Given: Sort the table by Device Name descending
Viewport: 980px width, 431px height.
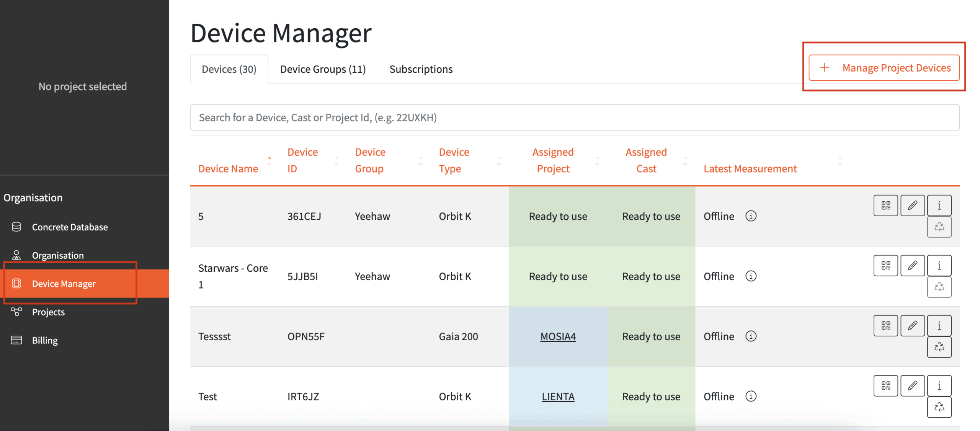Looking at the screenshot, I should pyautogui.click(x=270, y=164).
